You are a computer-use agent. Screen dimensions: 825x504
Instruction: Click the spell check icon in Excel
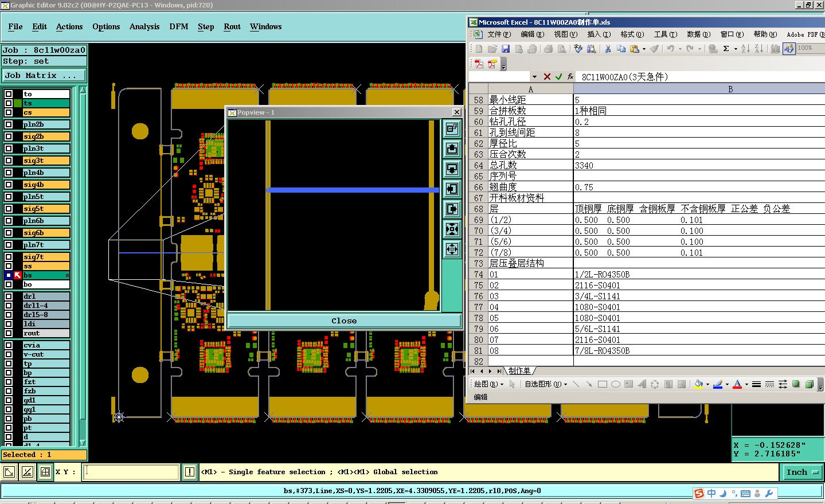click(x=578, y=49)
